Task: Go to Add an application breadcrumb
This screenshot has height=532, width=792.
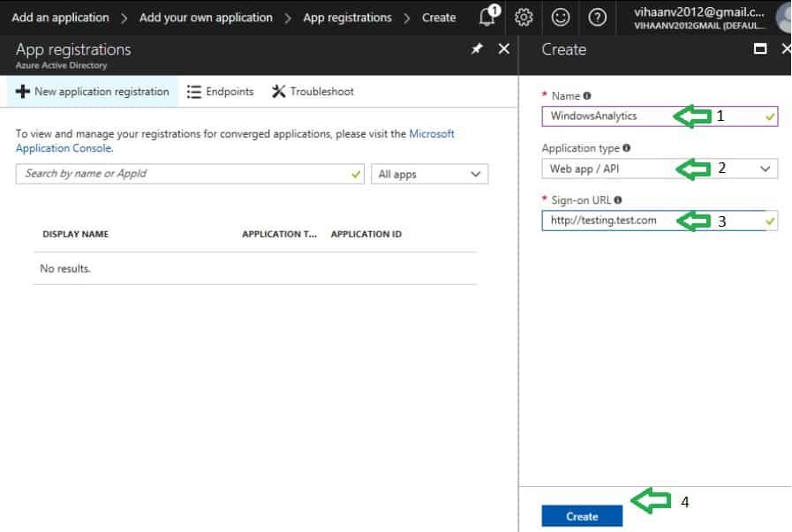Action: tap(60, 17)
